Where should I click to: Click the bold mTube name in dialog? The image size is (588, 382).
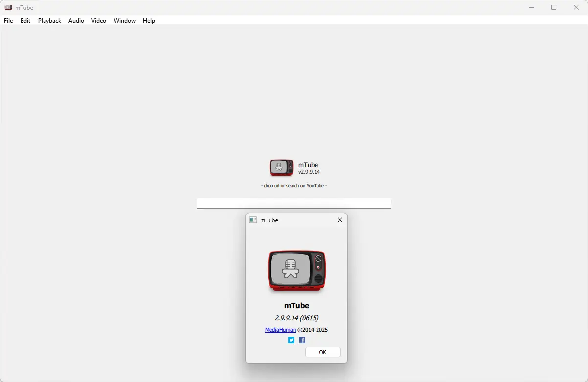296,306
